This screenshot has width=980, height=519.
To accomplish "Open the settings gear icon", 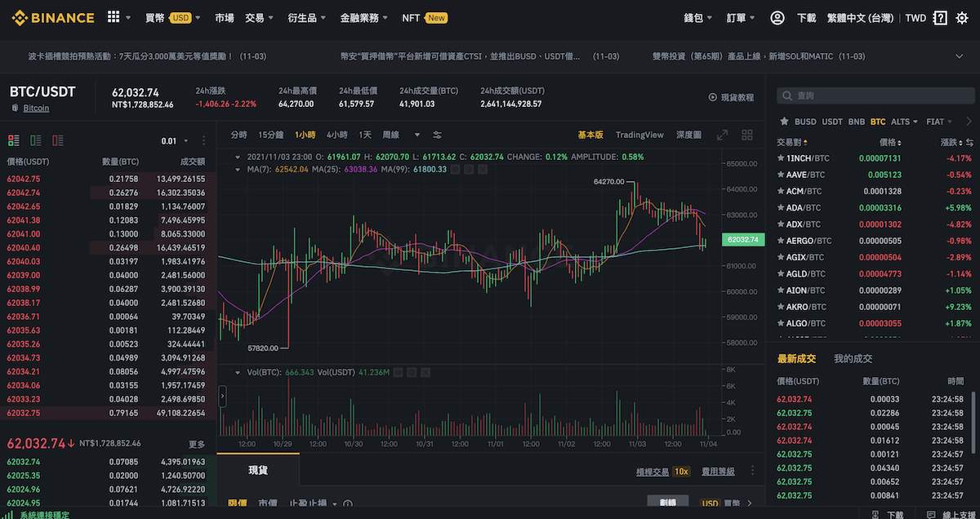I will click(x=961, y=17).
